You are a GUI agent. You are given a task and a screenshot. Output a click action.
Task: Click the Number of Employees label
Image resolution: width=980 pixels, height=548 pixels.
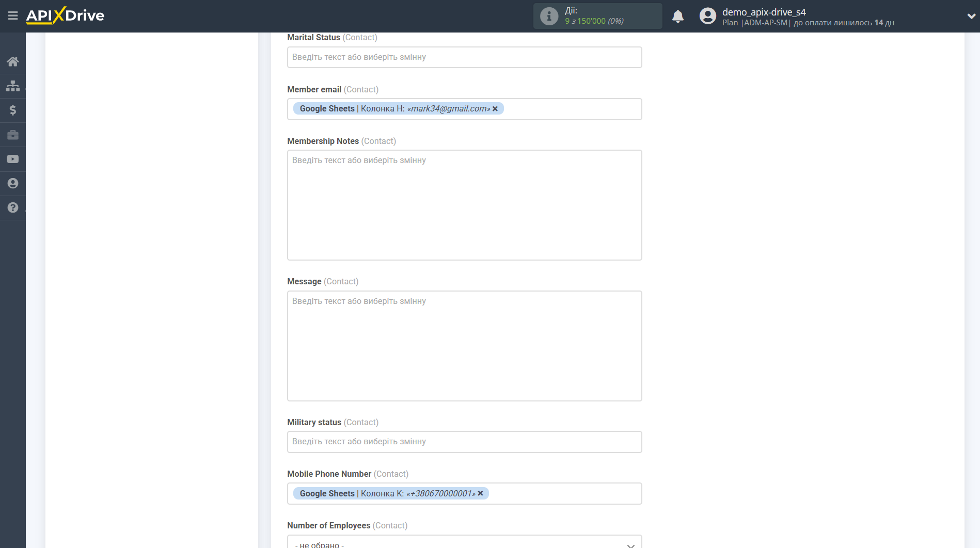pos(347,525)
